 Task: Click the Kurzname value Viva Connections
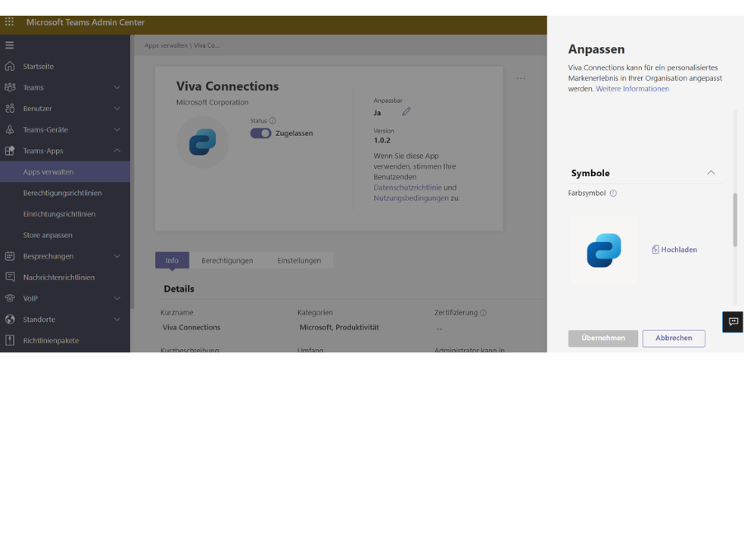(191, 327)
